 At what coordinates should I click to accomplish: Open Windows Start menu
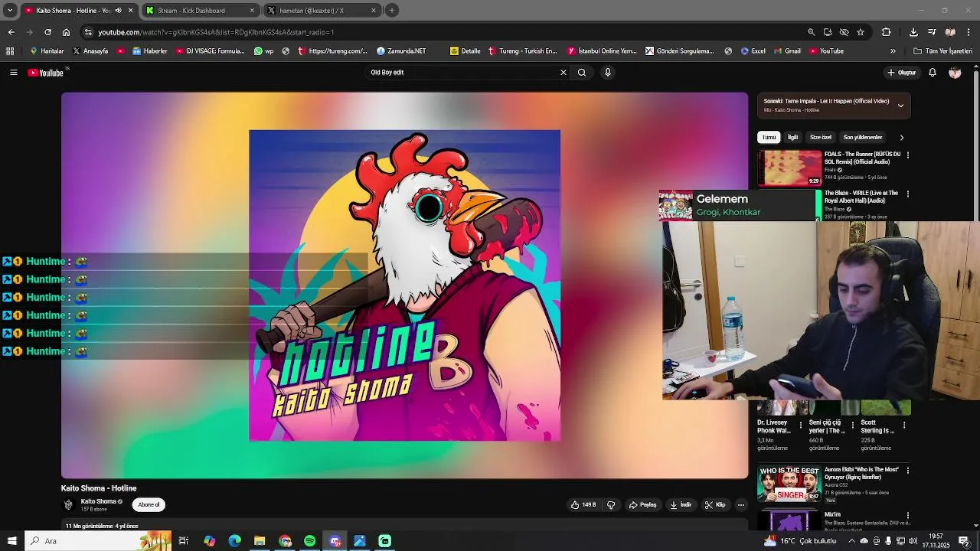(11, 541)
